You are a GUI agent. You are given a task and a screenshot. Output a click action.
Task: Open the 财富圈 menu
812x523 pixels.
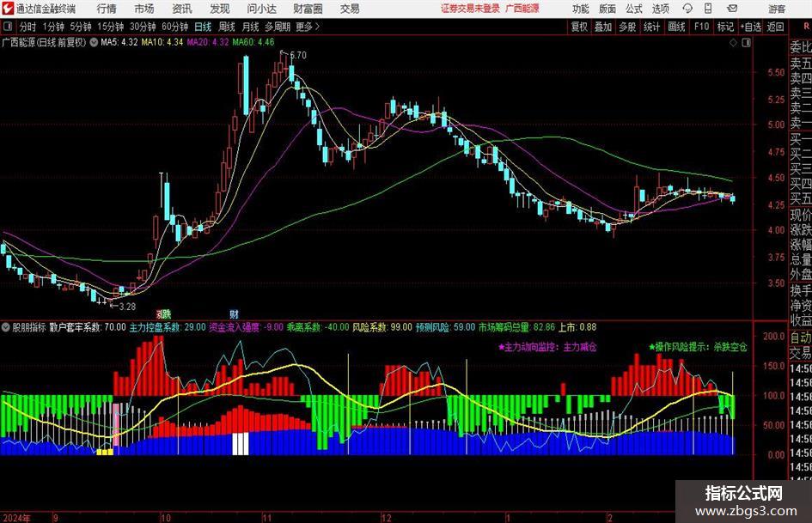[308, 9]
